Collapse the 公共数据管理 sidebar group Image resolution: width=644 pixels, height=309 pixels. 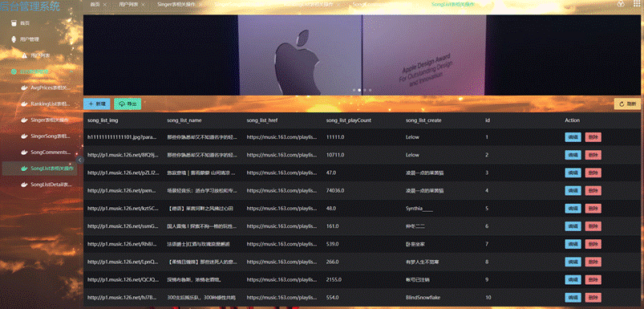[71, 71]
